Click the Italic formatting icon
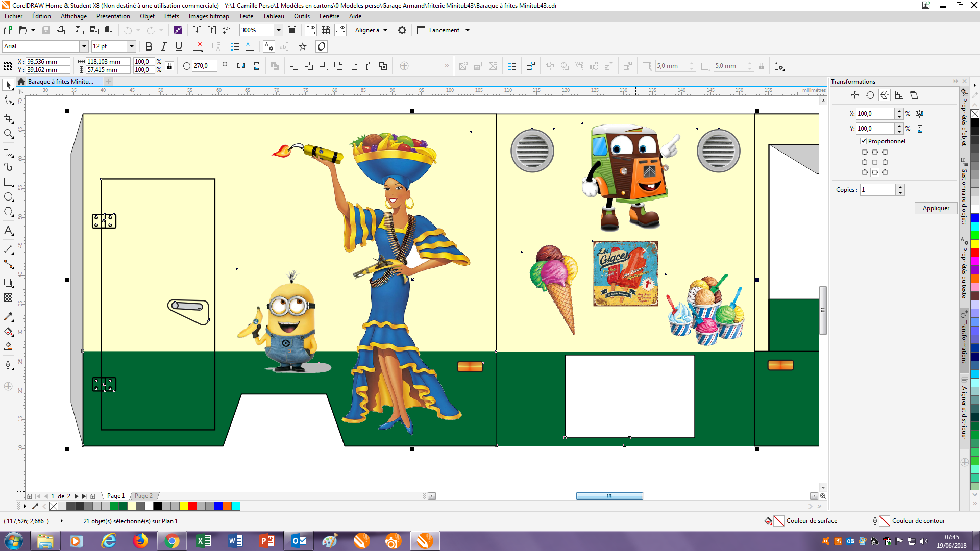Image resolution: width=980 pixels, height=551 pixels. pyautogui.click(x=163, y=46)
